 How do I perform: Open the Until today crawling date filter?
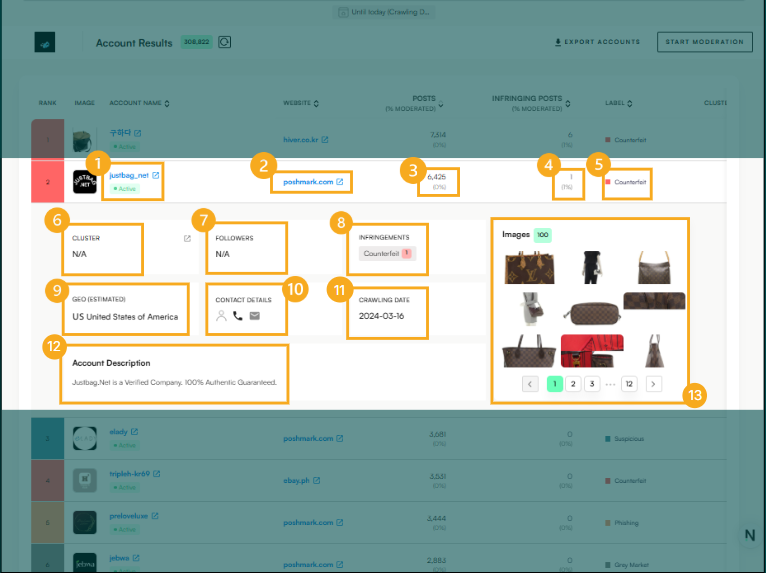(x=384, y=12)
